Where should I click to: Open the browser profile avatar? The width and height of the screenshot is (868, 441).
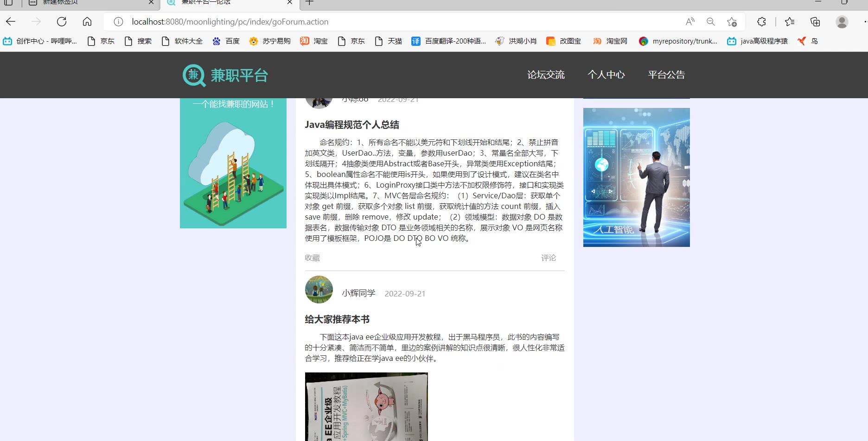coord(842,22)
